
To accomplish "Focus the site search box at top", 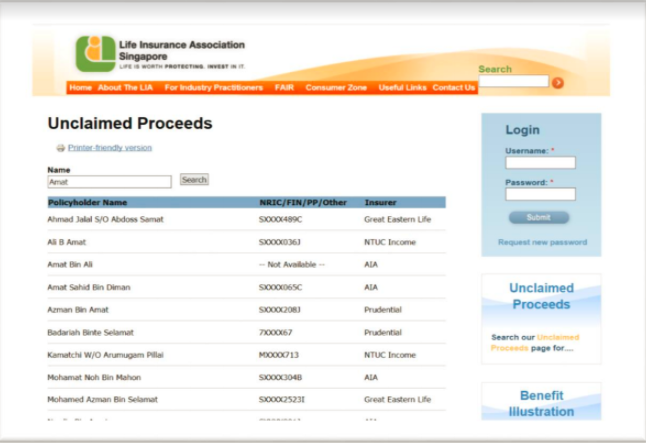I will pos(512,82).
